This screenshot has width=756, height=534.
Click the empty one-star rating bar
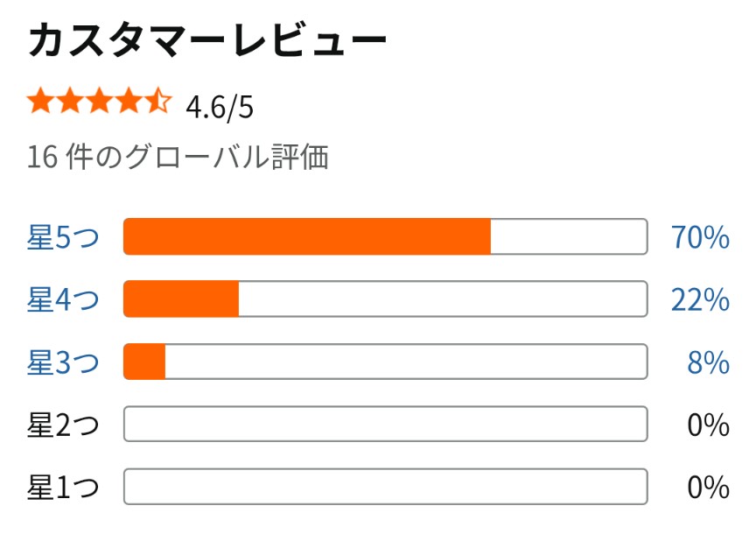(385, 486)
